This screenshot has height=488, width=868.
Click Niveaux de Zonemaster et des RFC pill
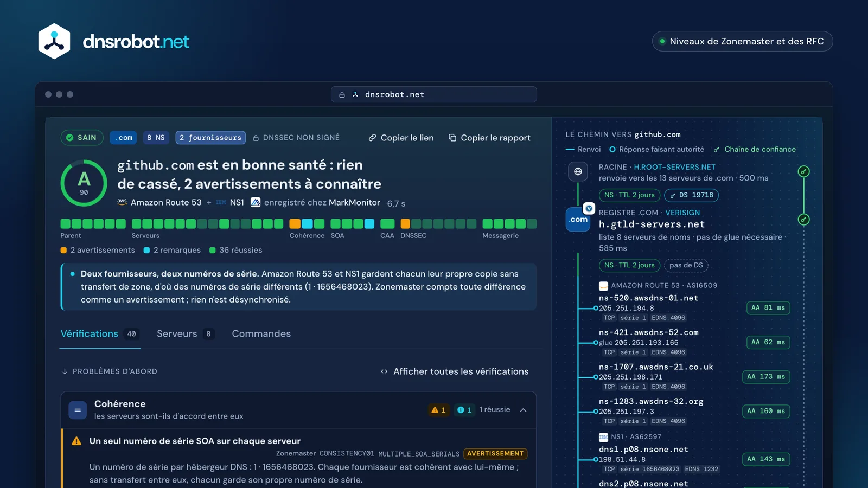[742, 41]
